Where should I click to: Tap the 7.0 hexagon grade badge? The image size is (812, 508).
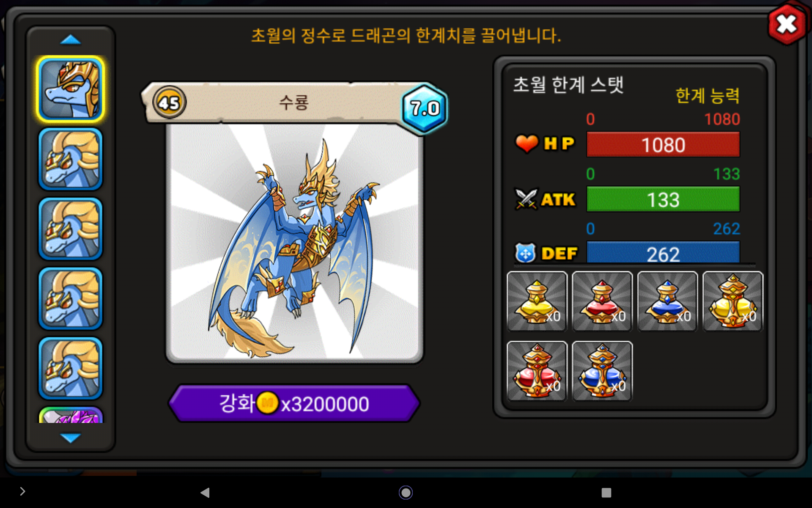(424, 109)
